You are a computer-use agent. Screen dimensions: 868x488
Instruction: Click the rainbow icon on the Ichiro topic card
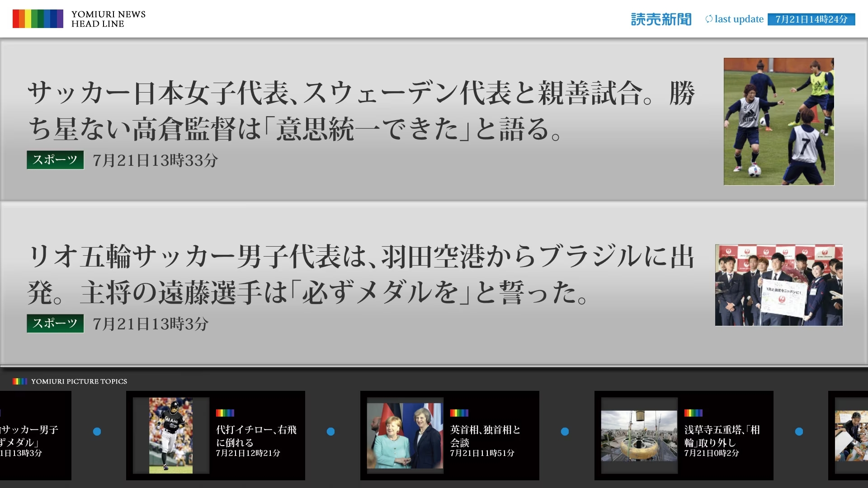[225, 413]
